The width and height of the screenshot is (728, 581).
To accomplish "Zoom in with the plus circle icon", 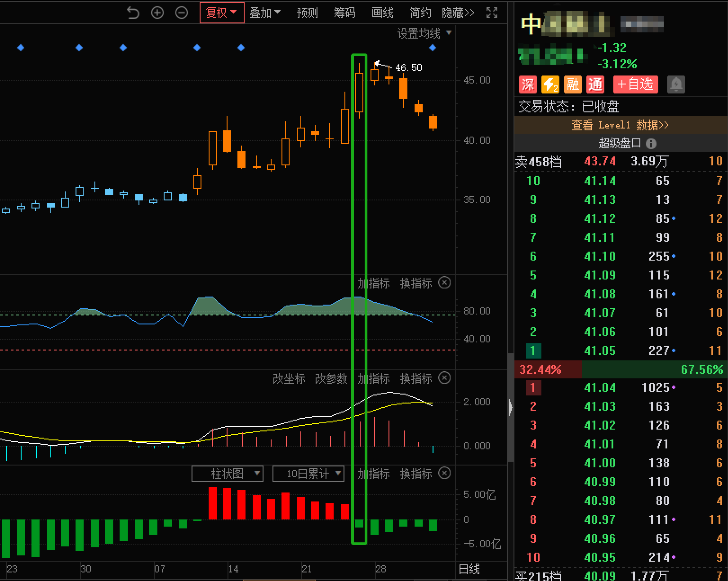I will pyautogui.click(x=157, y=13).
